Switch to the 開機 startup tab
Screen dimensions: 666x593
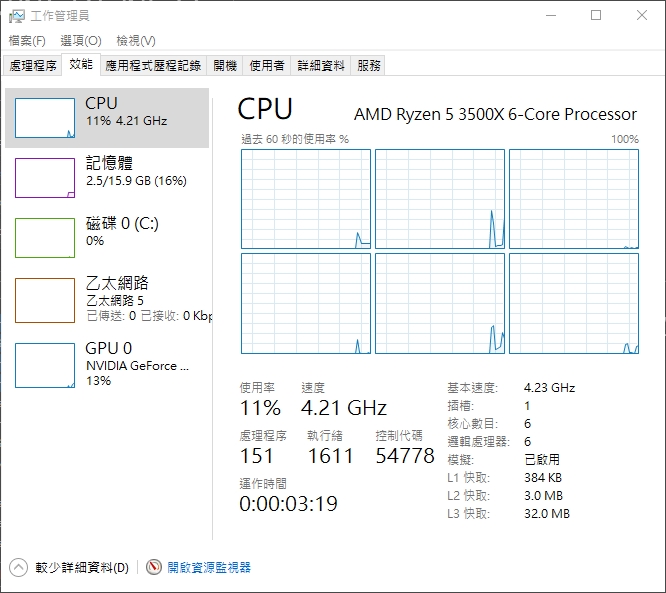tap(225, 65)
